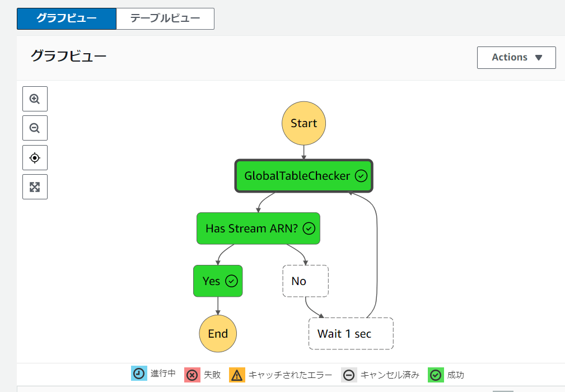Click the キャッチされたエラー warning icon
Screen dimensions: 565x392
(x=237, y=375)
